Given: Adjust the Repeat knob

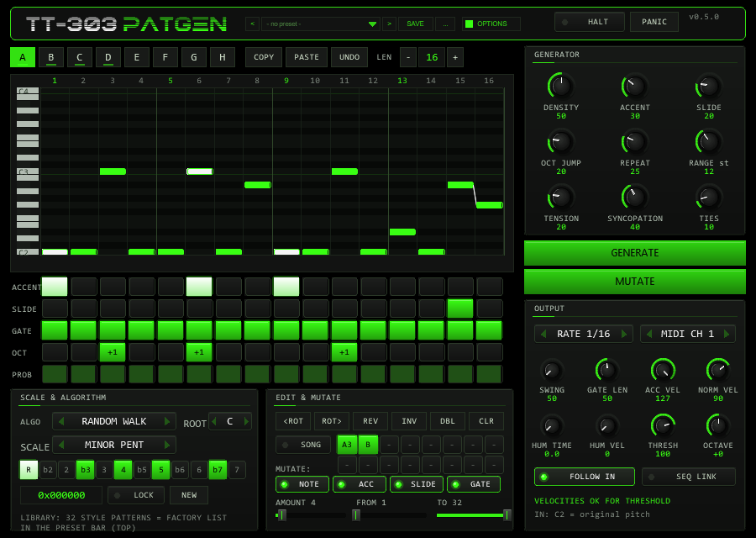Looking at the screenshot, I should (x=634, y=142).
